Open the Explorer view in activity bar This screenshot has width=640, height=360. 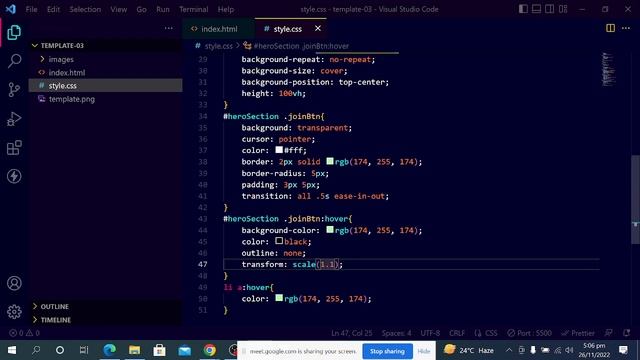14,33
